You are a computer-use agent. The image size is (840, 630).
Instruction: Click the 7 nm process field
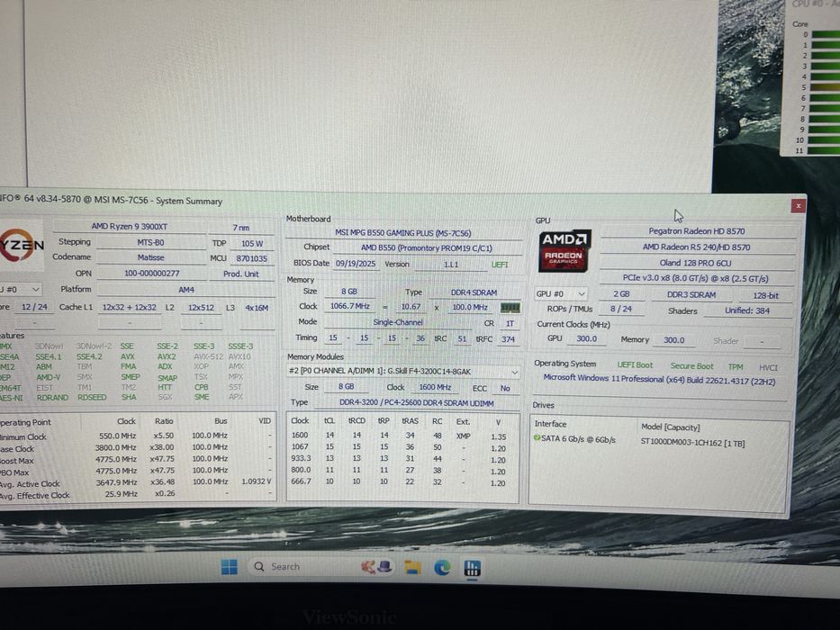click(241, 228)
